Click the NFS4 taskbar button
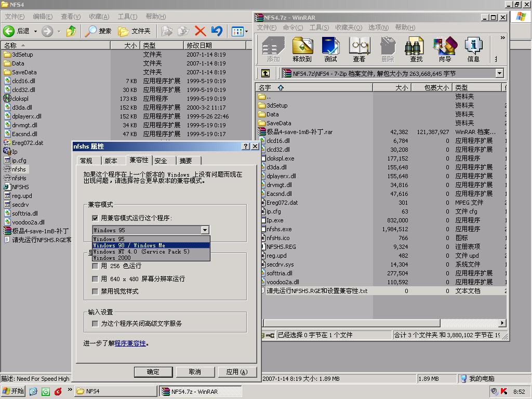 pyautogui.click(x=116, y=391)
